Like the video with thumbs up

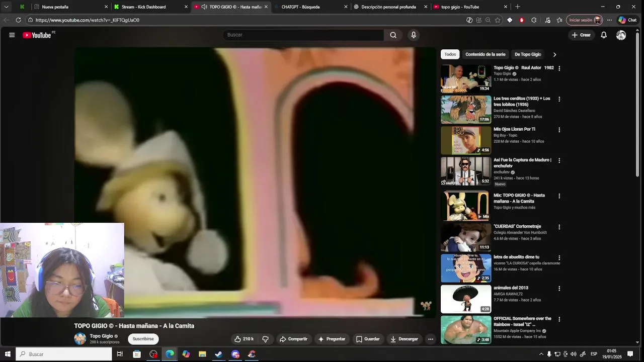point(244,339)
